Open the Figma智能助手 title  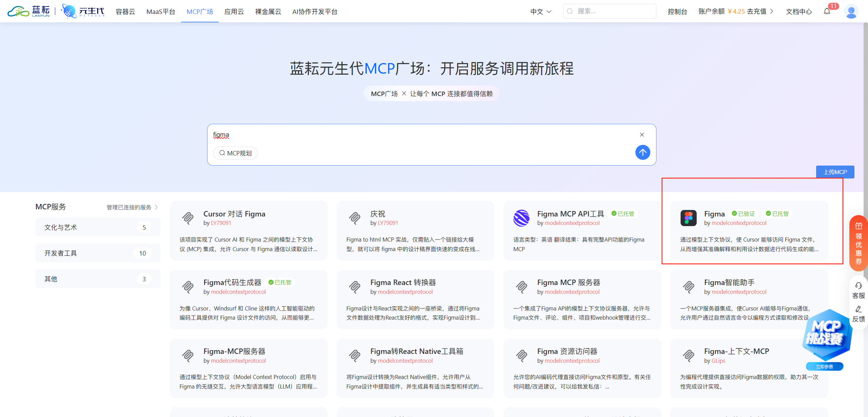tap(729, 282)
